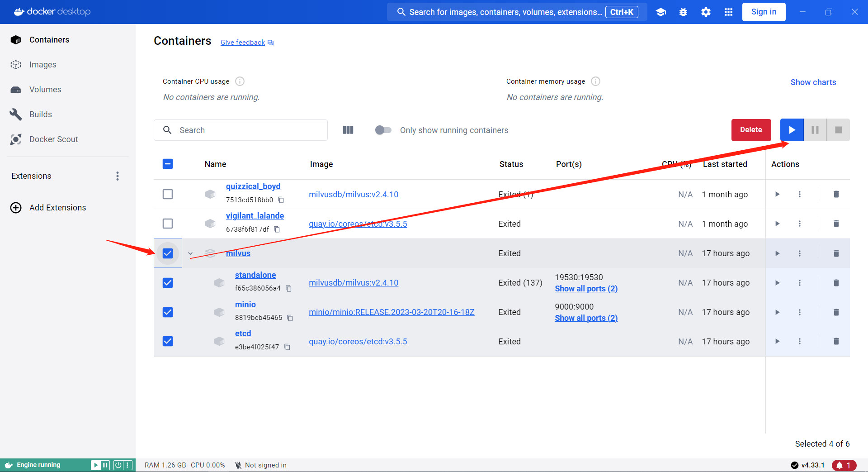Screen dimensions: 868x472
Task: Open Images in the sidebar
Action: pos(43,65)
